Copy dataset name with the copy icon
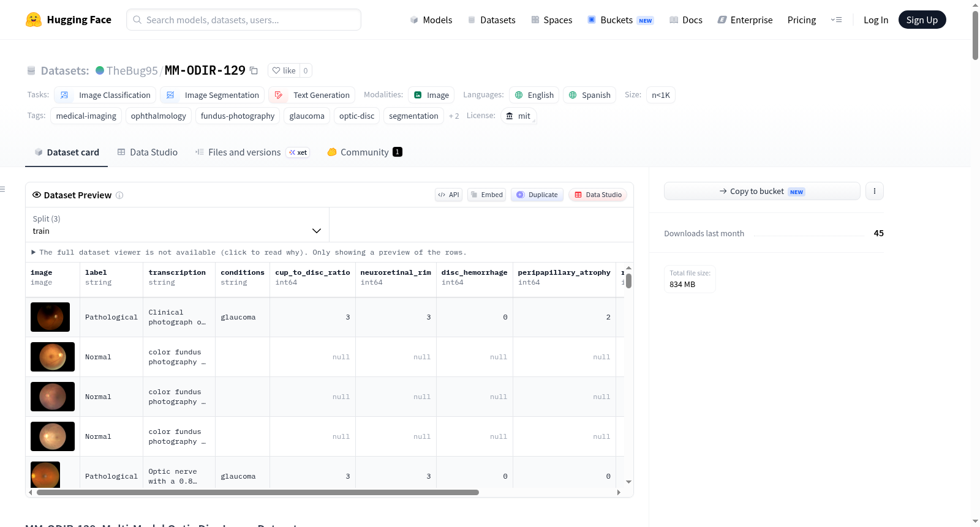 pyautogui.click(x=254, y=70)
